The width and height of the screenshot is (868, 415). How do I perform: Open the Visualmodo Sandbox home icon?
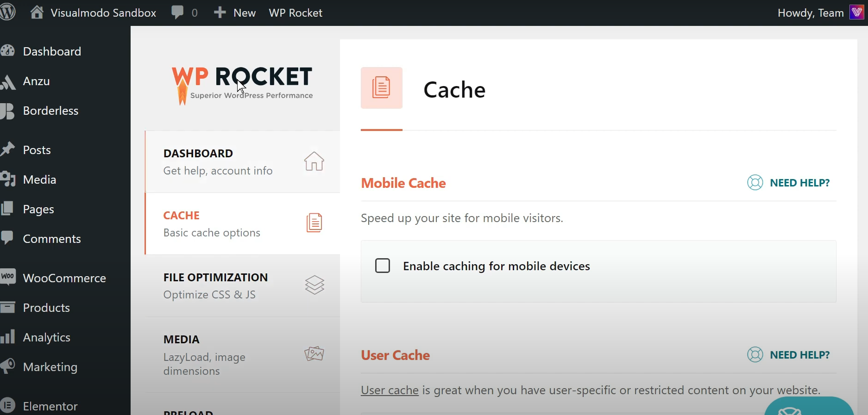click(37, 12)
